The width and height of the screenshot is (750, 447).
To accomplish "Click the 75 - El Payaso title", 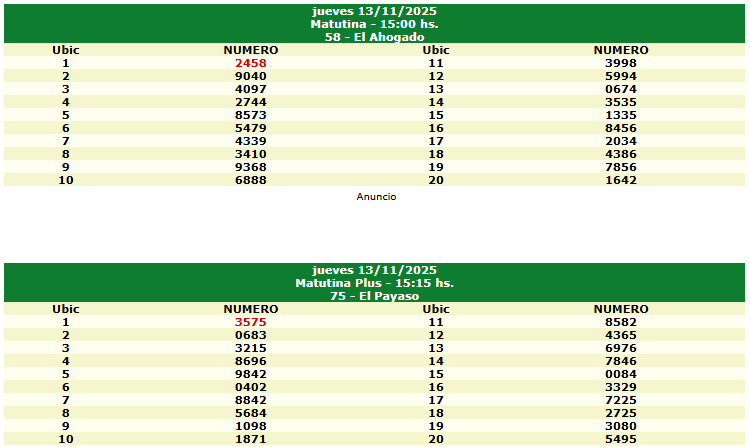I will coord(374,296).
